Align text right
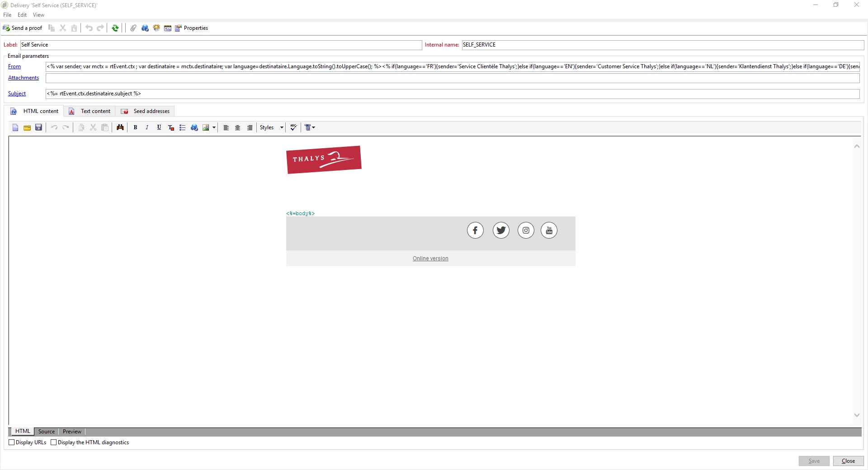The width and height of the screenshot is (868, 470). (x=250, y=127)
